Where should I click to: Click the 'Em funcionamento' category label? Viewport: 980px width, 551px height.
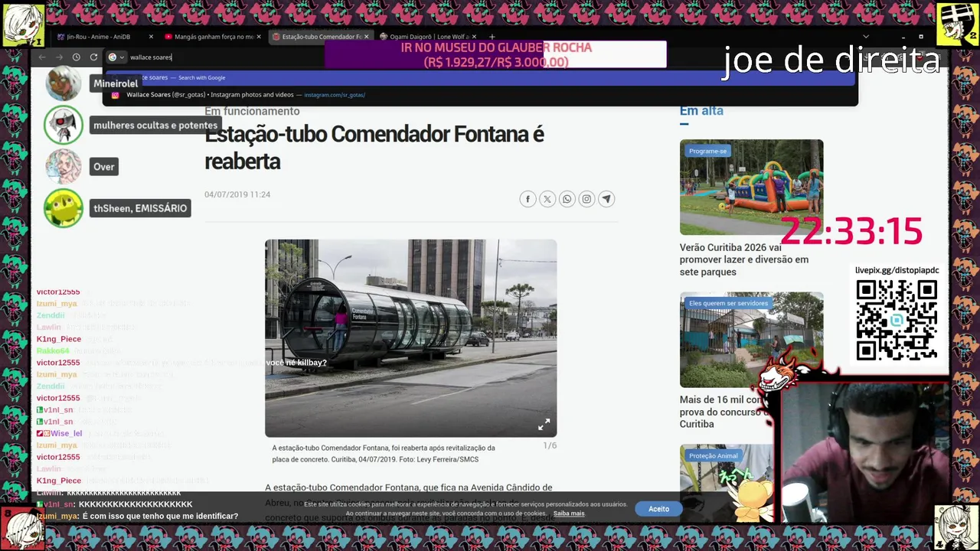coord(252,111)
